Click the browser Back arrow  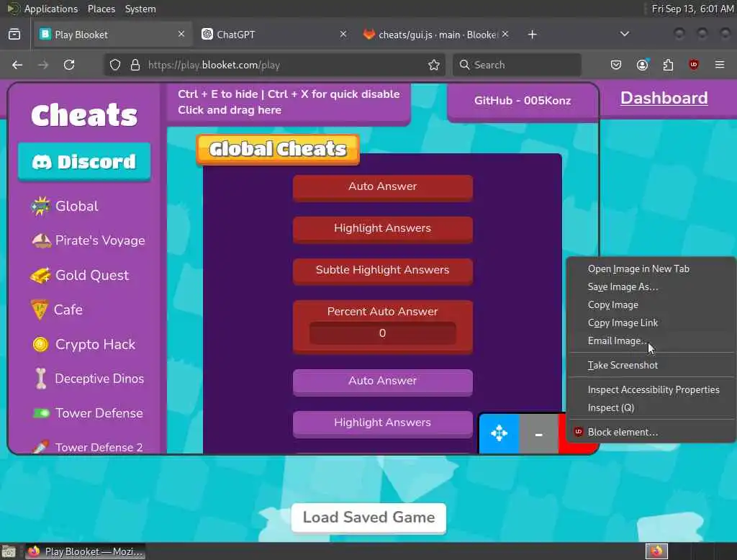(17, 65)
